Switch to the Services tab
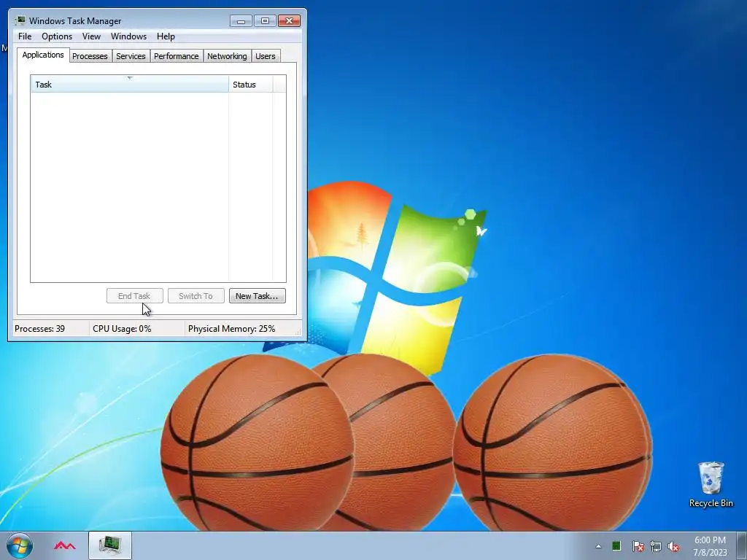The height and width of the screenshot is (560, 747). 131,56
